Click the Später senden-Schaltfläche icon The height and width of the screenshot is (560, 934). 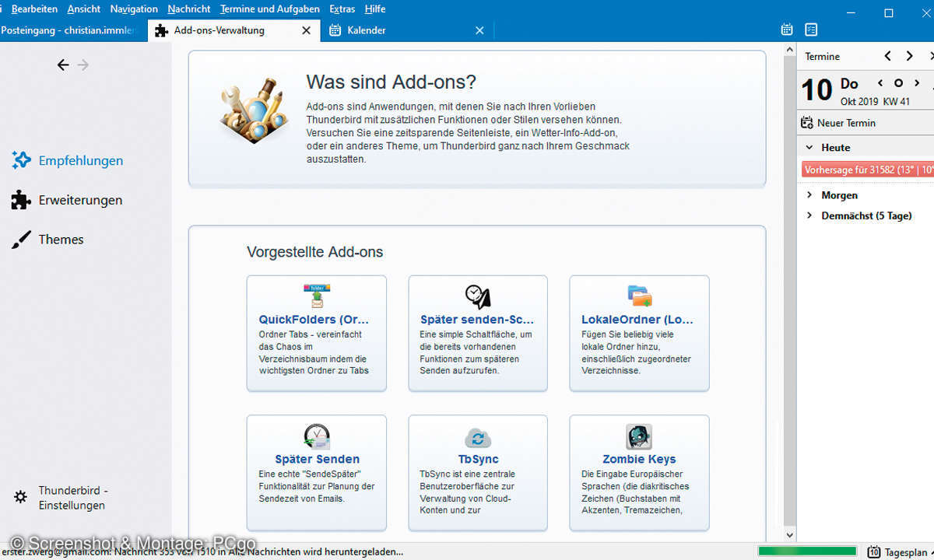[x=478, y=296]
